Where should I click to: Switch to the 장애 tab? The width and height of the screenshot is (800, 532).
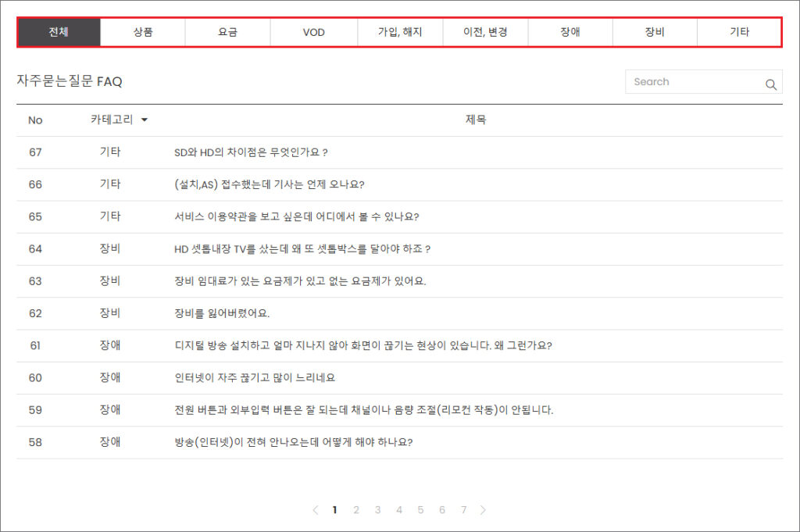click(x=570, y=32)
